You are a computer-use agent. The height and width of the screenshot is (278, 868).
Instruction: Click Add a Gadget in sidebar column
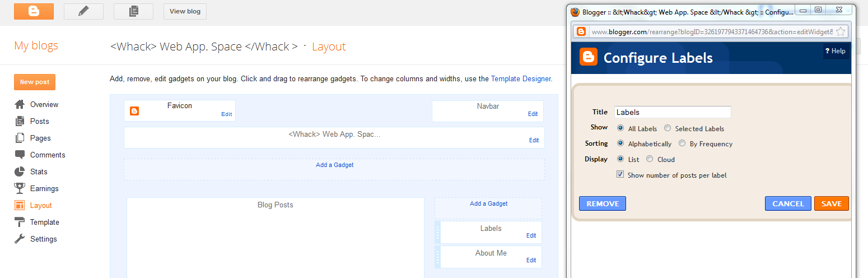tap(488, 203)
